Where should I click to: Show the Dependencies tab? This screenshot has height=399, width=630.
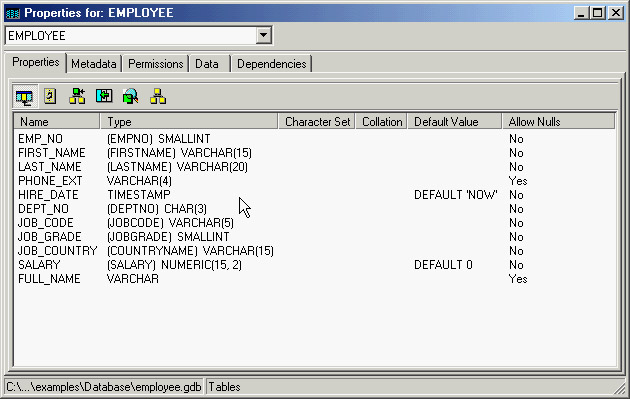click(272, 64)
